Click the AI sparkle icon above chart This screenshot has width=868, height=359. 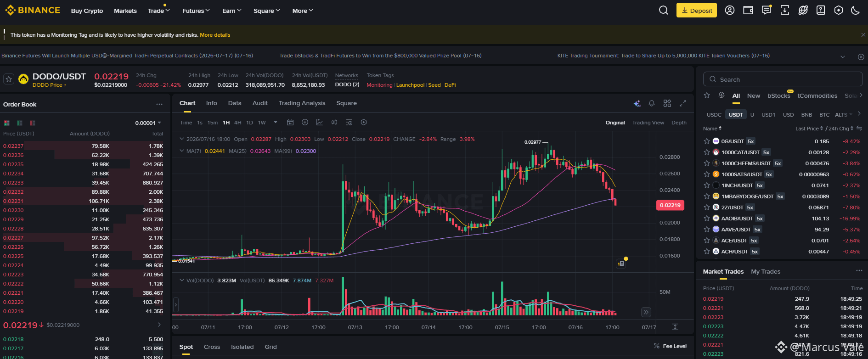[637, 104]
